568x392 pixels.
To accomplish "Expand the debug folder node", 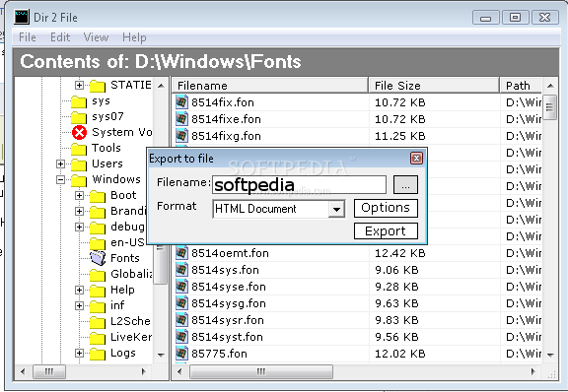I will click(79, 227).
